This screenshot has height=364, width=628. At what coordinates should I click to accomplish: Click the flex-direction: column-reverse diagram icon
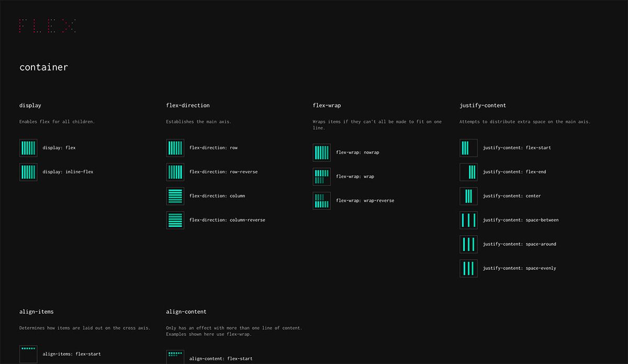[175, 220]
